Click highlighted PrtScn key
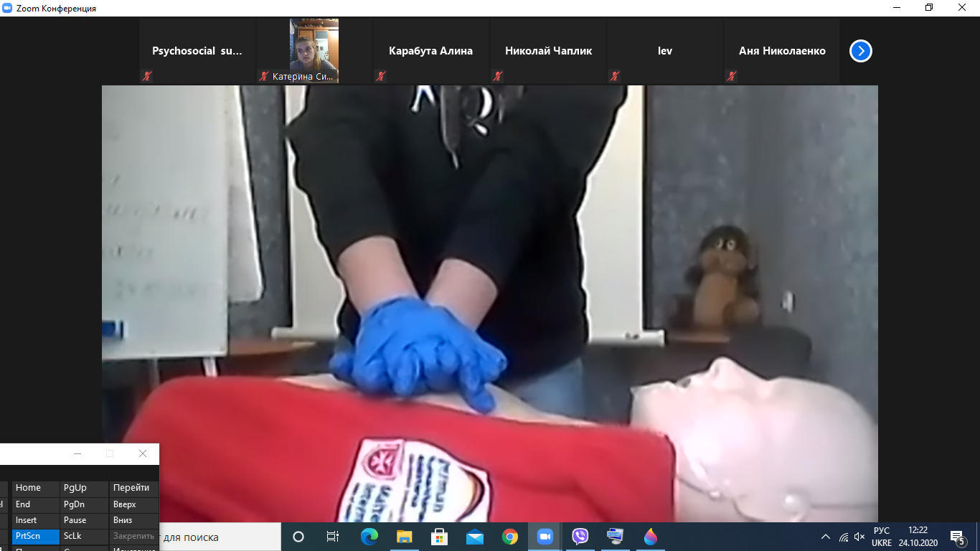The image size is (980, 551). pyautogui.click(x=35, y=537)
